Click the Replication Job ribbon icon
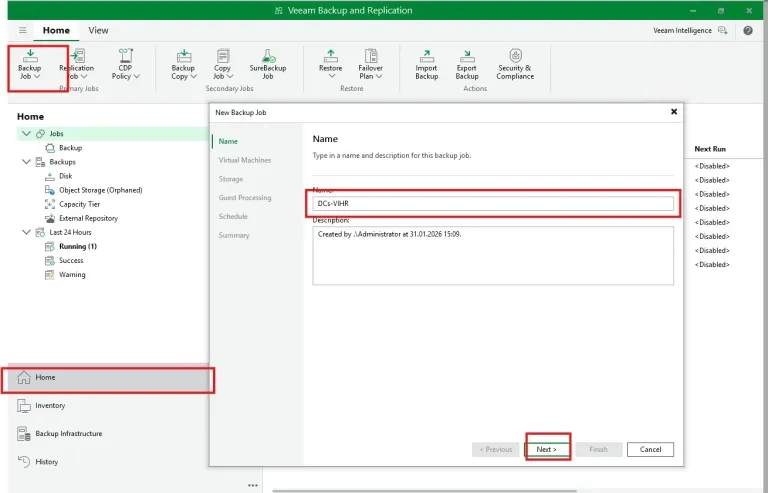The width and height of the screenshot is (768, 493). pyautogui.click(x=76, y=64)
